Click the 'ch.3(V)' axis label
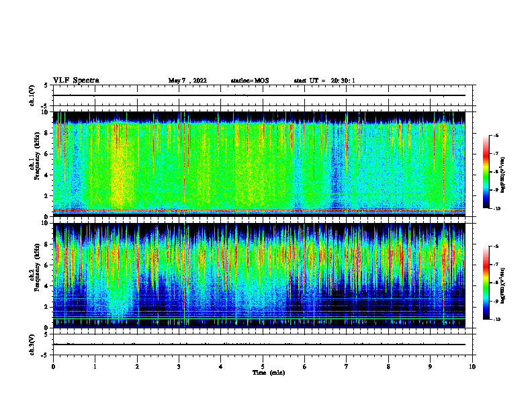Viewport: 532px width, 411px height. pyautogui.click(x=32, y=345)
